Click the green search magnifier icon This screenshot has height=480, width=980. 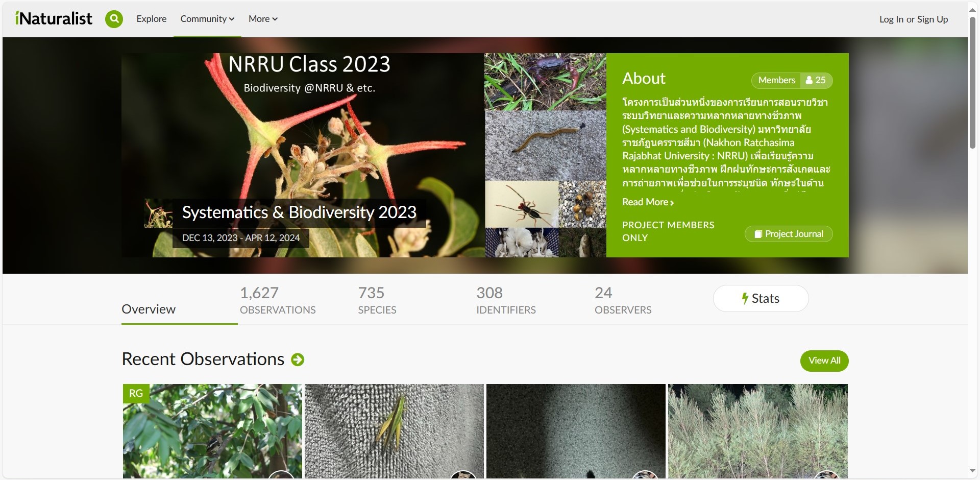pyautogui.click(x=114, y=19)
